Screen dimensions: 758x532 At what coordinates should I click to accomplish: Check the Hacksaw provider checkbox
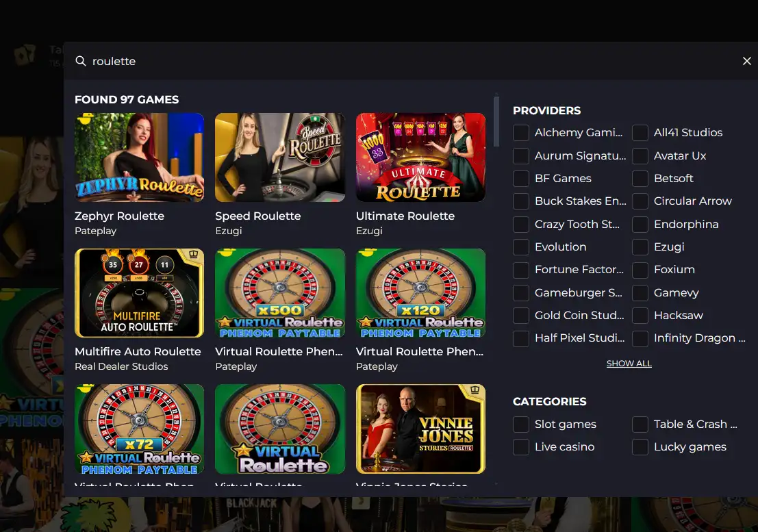pyautogui.click(x=640, y=316)
